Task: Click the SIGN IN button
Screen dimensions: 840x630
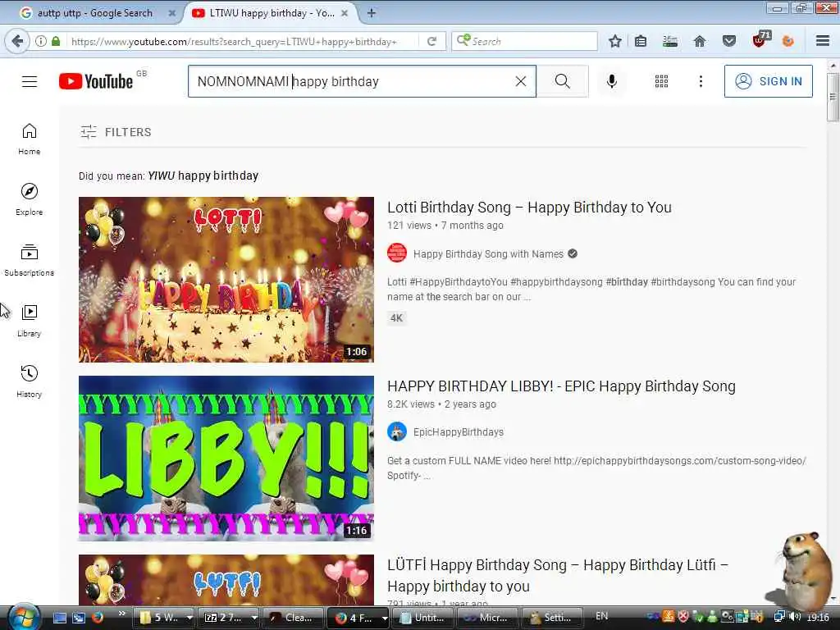Action: [768, 81]
